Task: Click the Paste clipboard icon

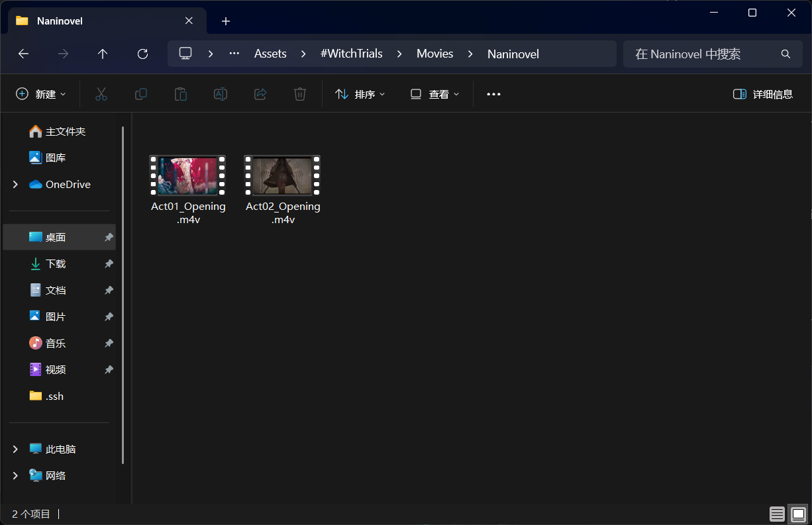Action: click(181, 94)
